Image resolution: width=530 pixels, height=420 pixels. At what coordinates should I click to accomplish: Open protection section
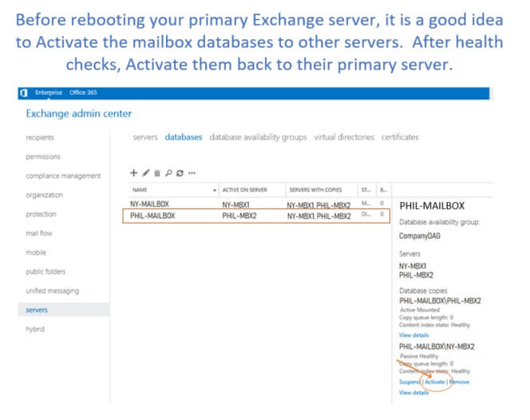[x=41, y=214]
